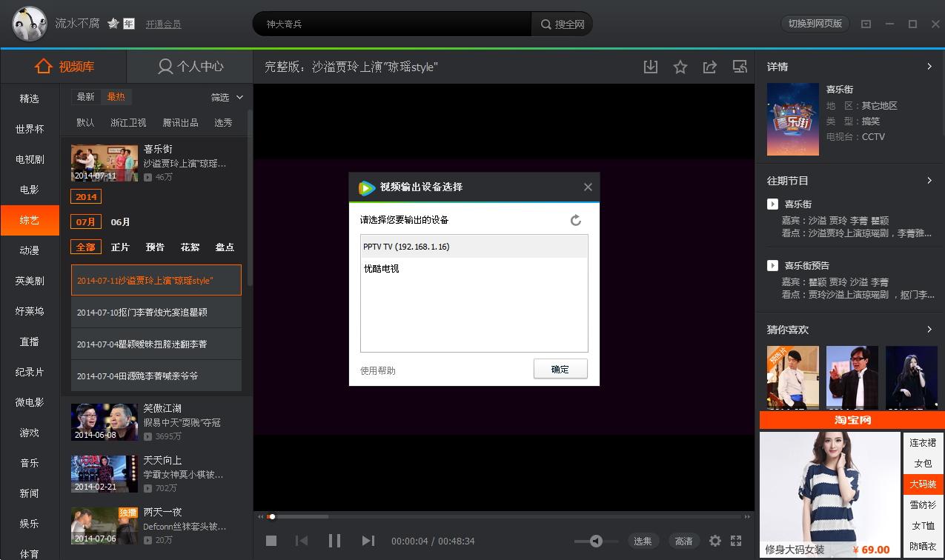Click the share video icon
Viewport: 945px width, 560px height.
point(709,67)
